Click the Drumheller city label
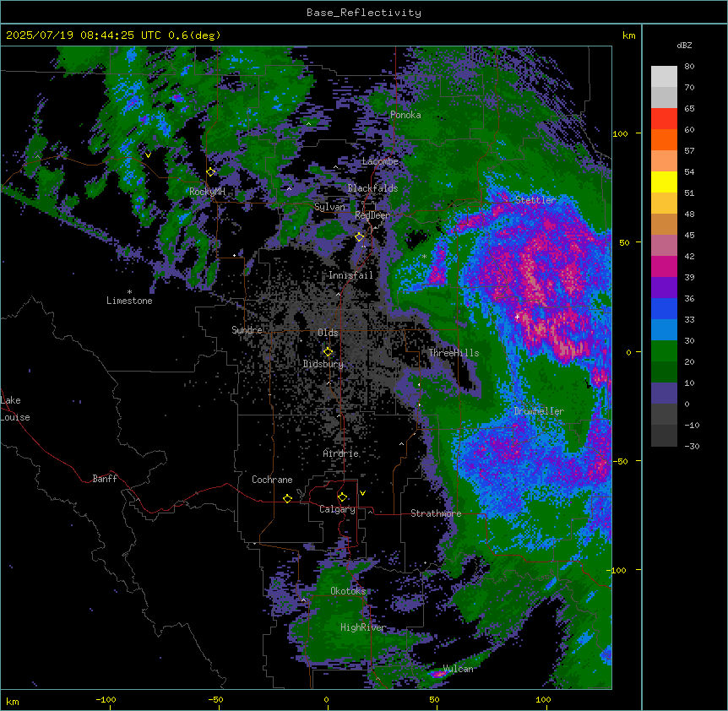 click(x=539, y=411)
